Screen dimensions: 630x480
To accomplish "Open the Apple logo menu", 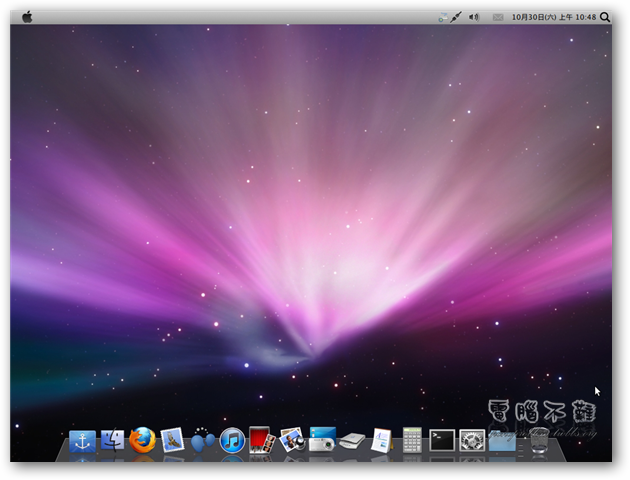I will coord(27,17).
